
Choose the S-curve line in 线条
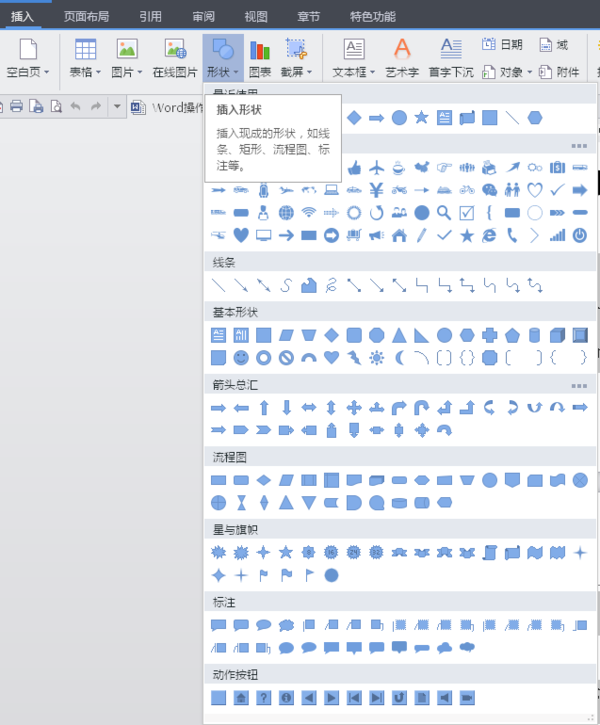click(x=286, y=285)
